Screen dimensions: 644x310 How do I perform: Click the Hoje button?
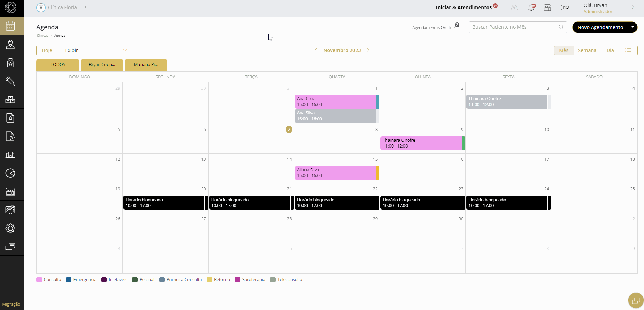coord(47,50)
